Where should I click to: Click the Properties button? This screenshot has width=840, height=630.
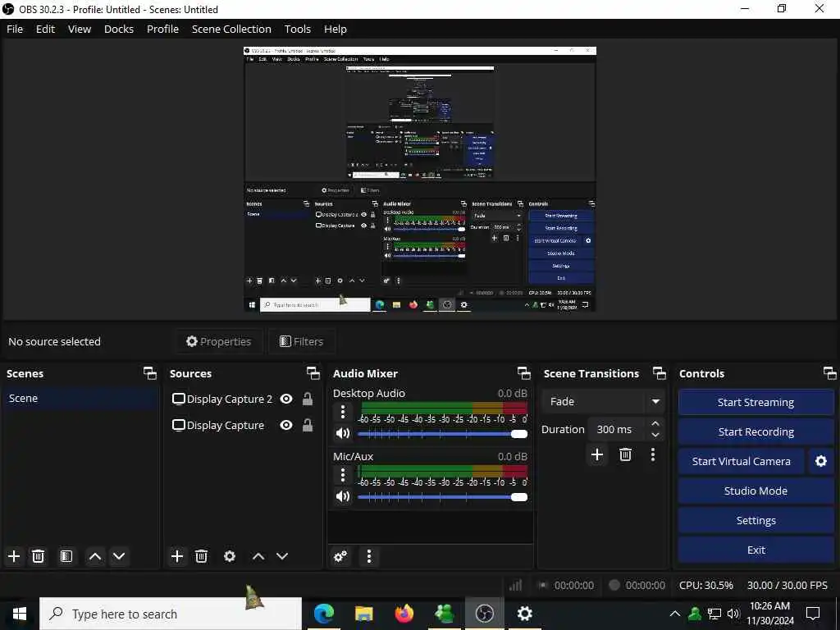coord(218,341)
